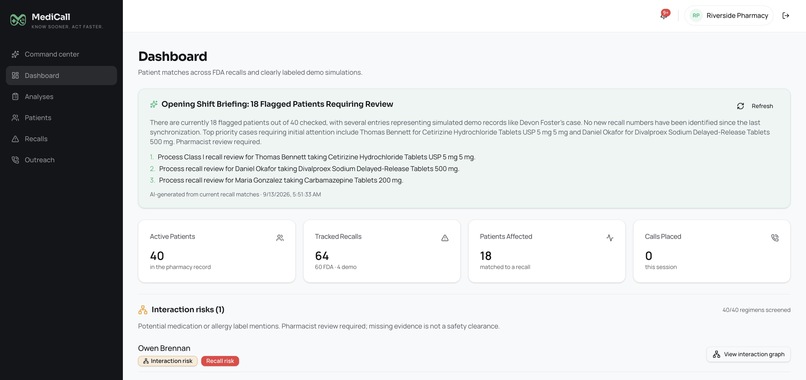This screenshot has width=806, height=380.
Task: Click the RP avatar badge
Action: coord(696,15)
